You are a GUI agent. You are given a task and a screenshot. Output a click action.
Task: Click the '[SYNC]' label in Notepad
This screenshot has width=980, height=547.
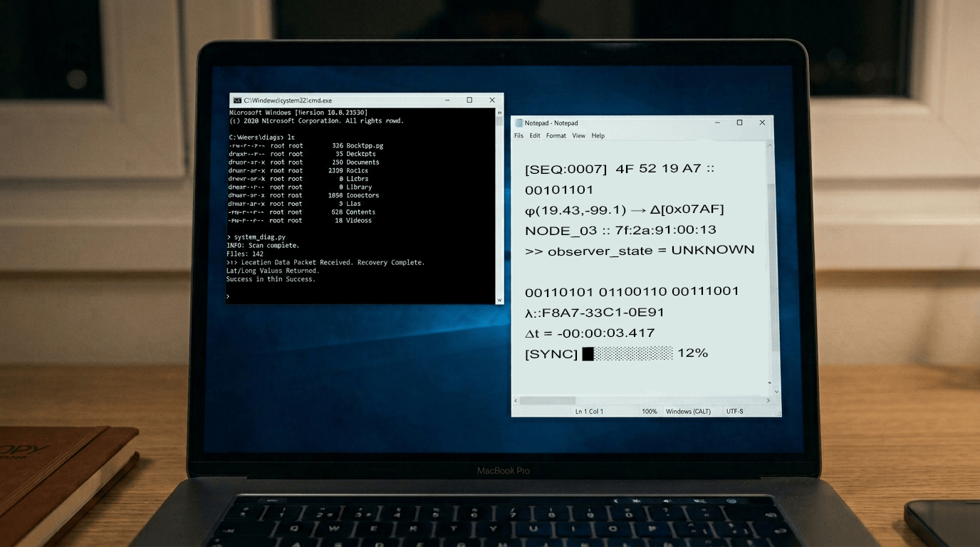[x=551, y=354]
